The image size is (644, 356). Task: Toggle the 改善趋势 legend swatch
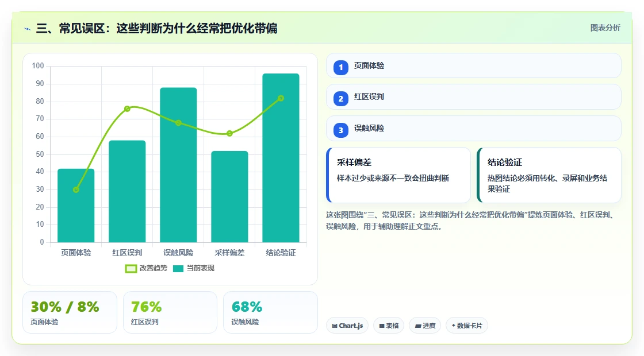pyautogui.click(x=131, y=269)
